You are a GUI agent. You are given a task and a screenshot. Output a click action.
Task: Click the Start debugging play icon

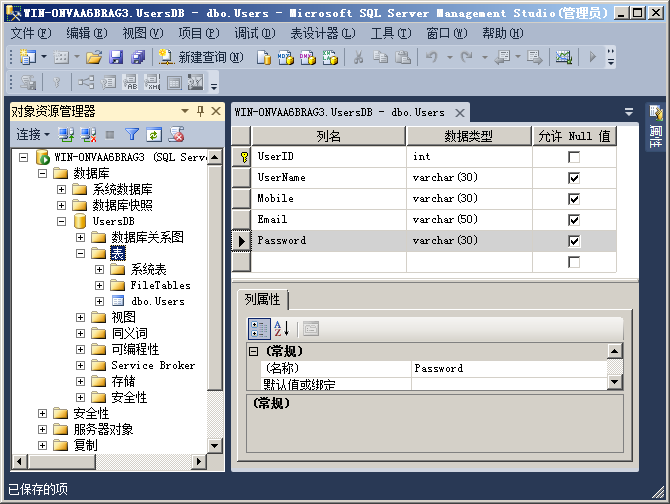[x=592, y=57]
